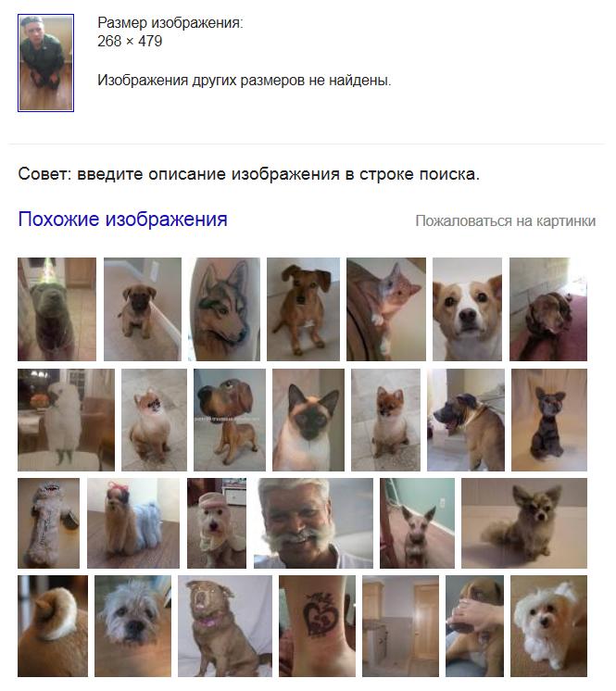616x691 pixels.
Task: Open the heart tattoo on leg thumbnail
Action: pos(317,626)
